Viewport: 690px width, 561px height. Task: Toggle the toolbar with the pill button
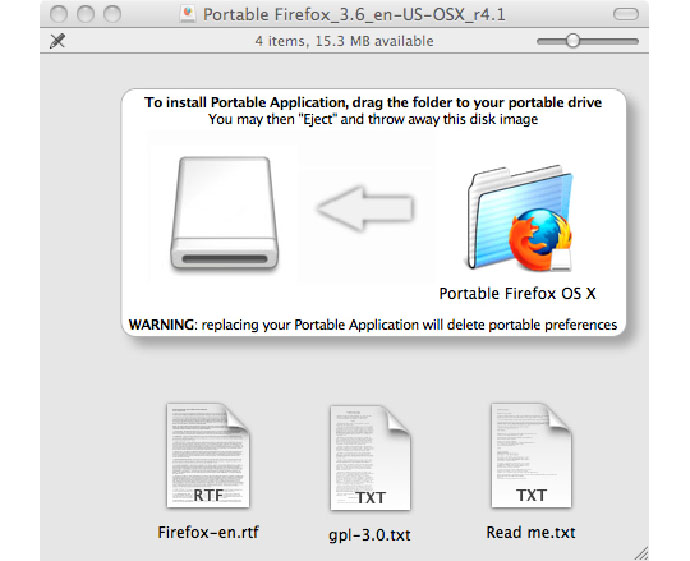(625, 15)
